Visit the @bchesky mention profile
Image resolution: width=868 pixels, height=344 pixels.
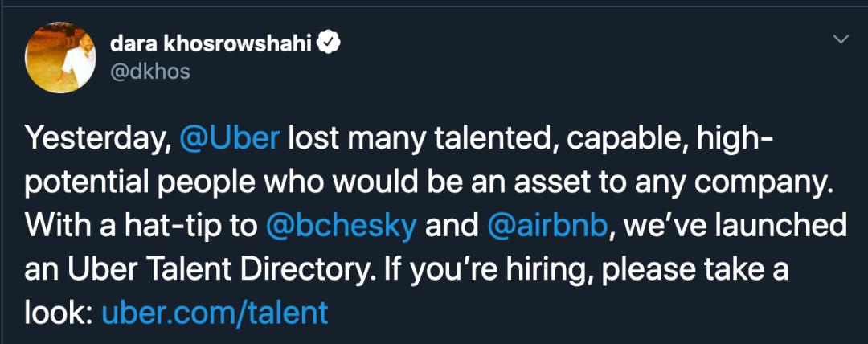[340, 225]
